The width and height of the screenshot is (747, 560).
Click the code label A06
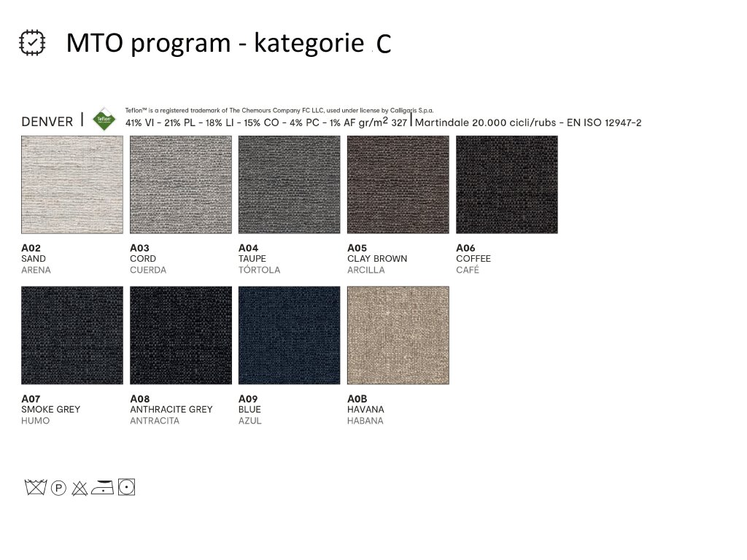click(x=465, y=248)
